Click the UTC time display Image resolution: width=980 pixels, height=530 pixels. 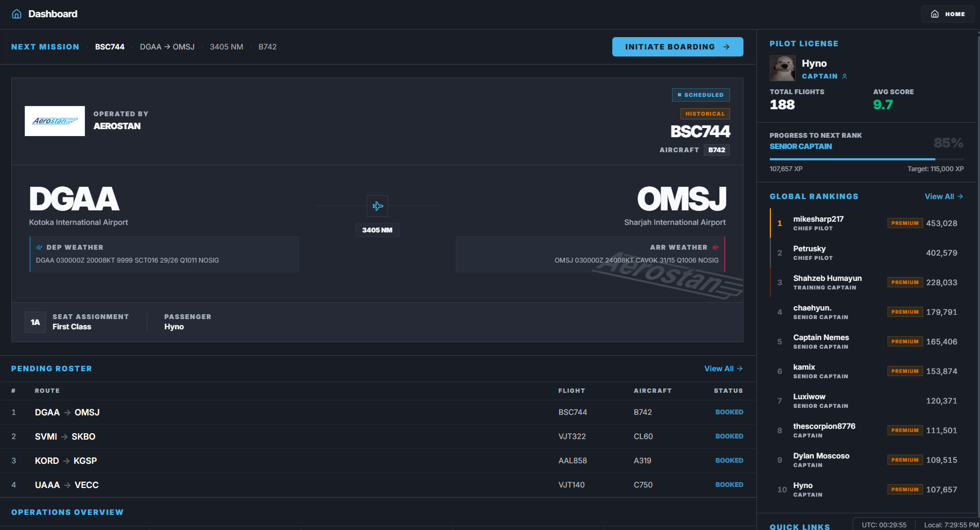[x=884, y=525]
